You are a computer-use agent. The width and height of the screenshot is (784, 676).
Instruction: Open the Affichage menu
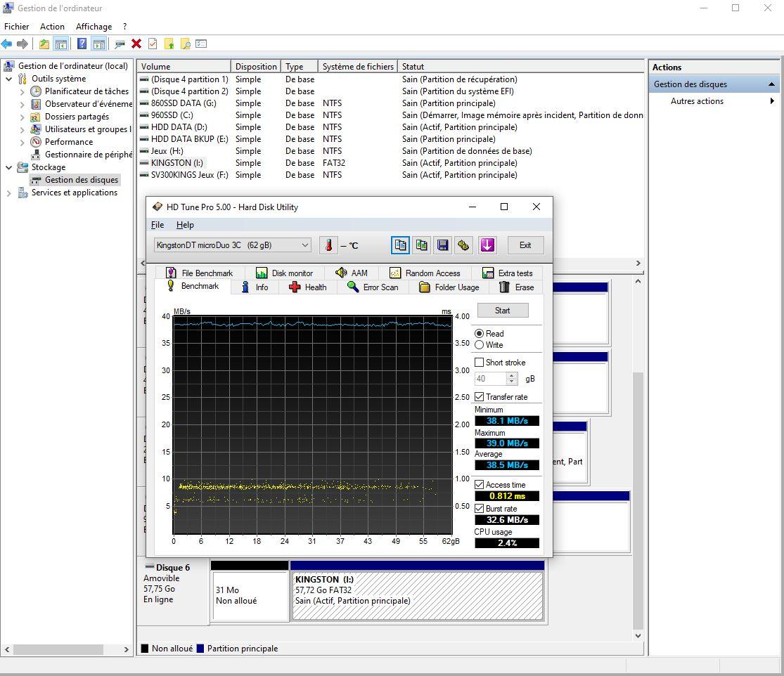point(94,27)
